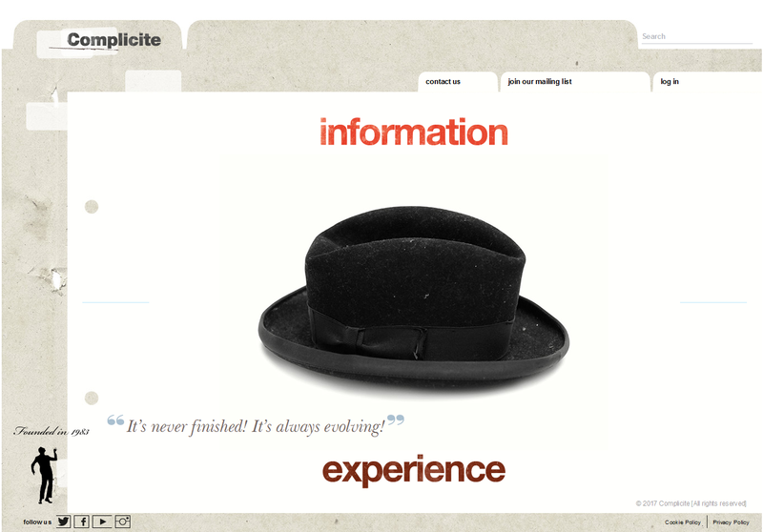Open the Privacy Policy link
This screenshot has width=763, height=532.
click(x=731, y=522)
